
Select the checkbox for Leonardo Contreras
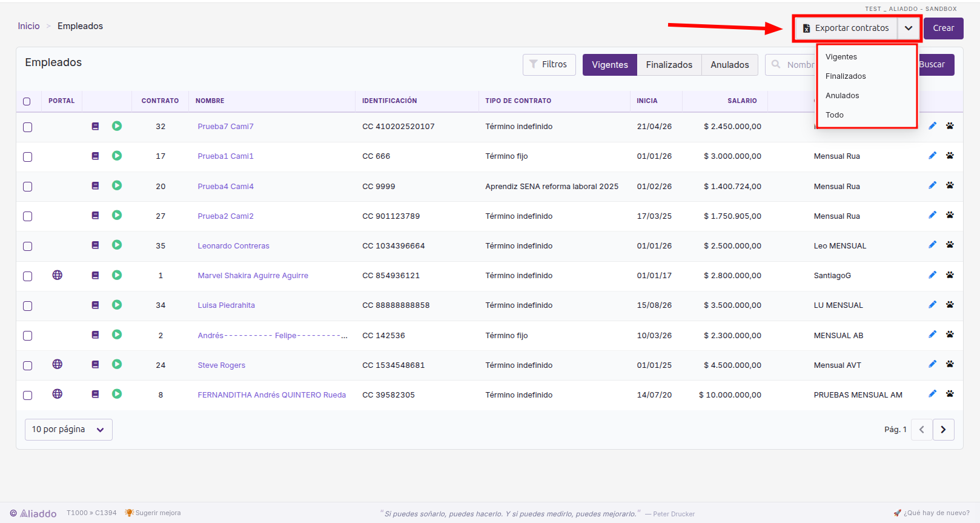pos(27,246)
